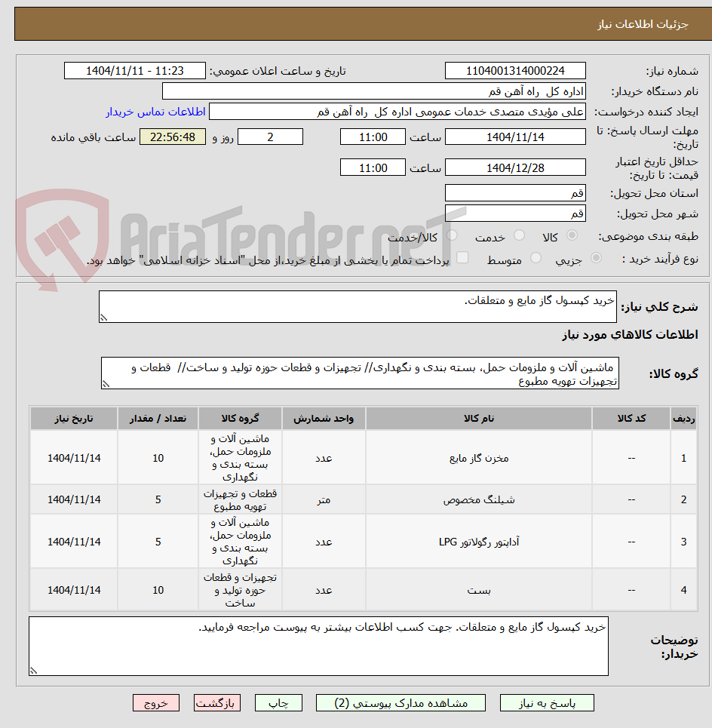Click the announcement date field 1404/11/11 - 11:23
This screenshot has width=712, height=728.
click(134, 71)
